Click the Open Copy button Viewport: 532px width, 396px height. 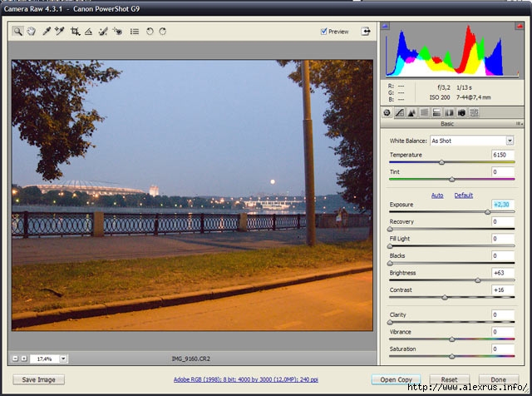pos(396,379)
